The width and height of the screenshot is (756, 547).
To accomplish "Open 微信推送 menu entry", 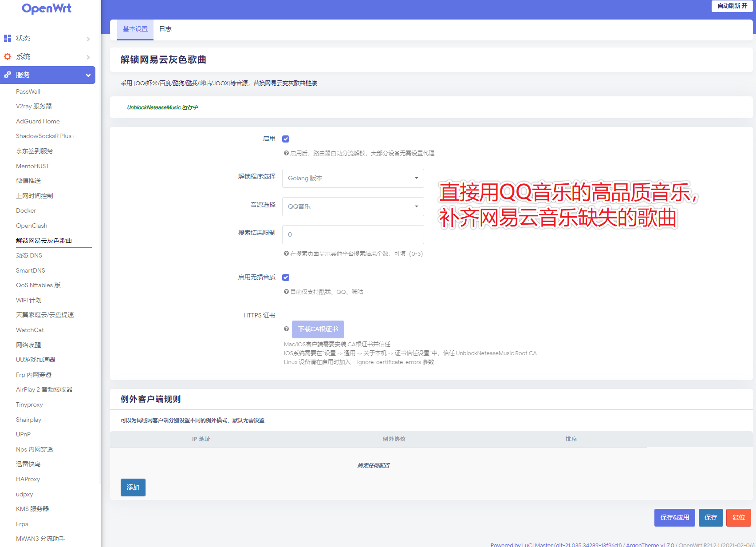I will pos(28,181).
